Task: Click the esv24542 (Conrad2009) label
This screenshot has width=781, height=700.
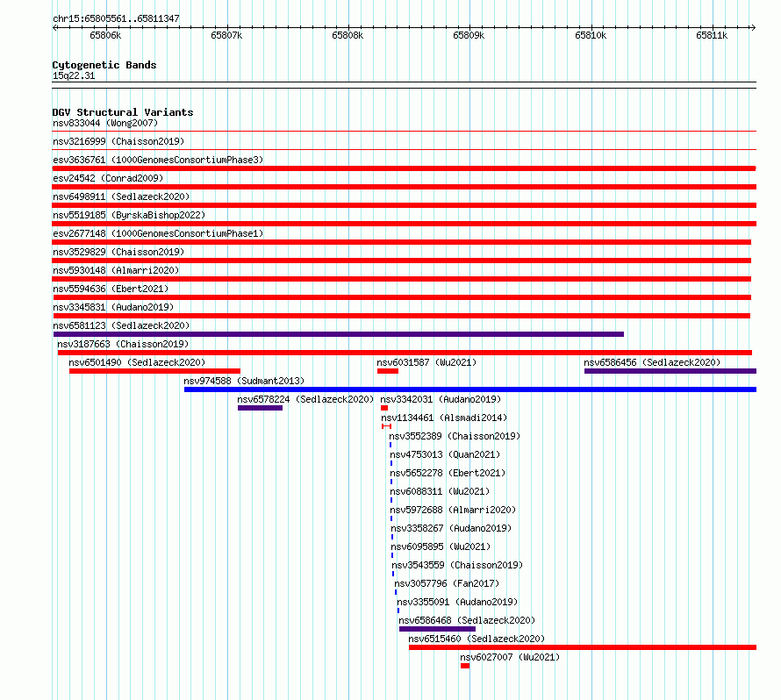Action: (x=108, y=178)
